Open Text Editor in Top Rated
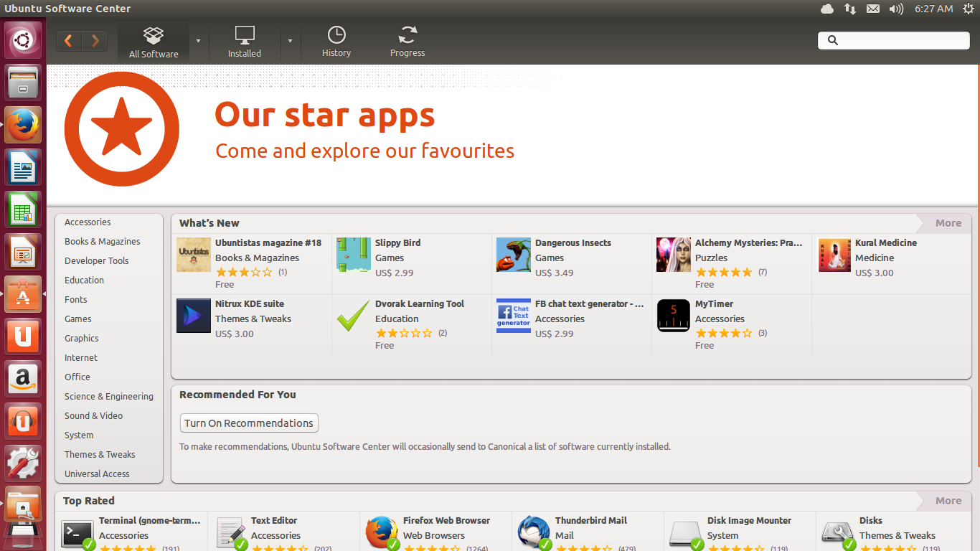The width and height of the screenshot is (980, 551). click(x=283, y=532)
